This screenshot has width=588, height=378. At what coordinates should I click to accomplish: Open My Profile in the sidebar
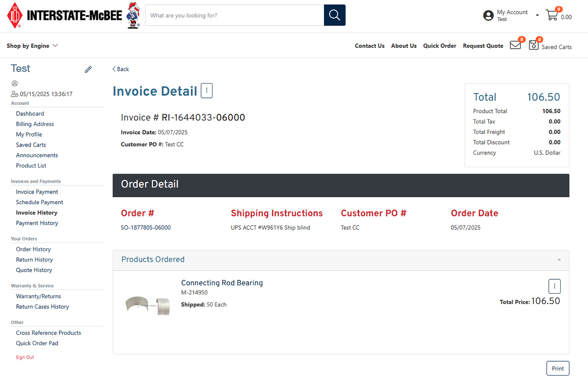click(x=29, y=134)
